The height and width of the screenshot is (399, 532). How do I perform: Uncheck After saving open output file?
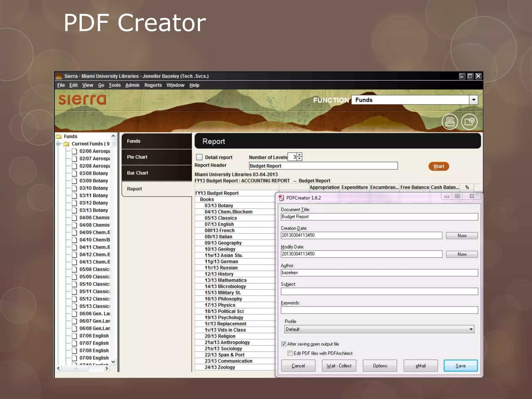coord(284,344)
